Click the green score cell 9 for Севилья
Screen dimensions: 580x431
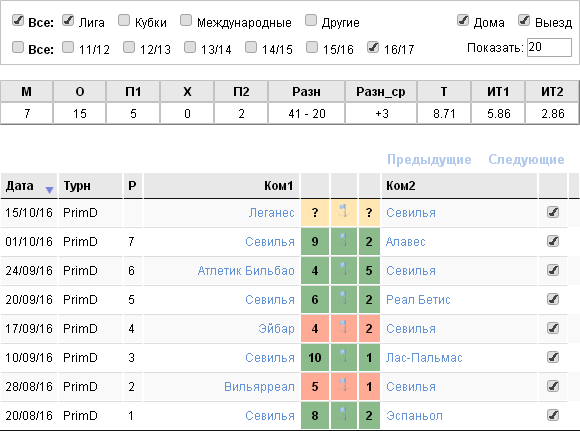click(315, 241)
